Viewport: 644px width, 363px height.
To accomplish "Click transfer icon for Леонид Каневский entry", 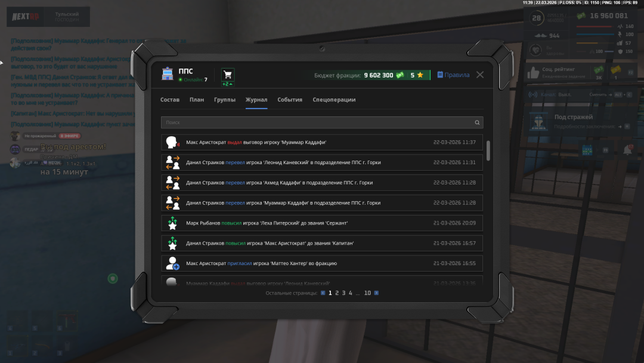I will coord(172,162).
